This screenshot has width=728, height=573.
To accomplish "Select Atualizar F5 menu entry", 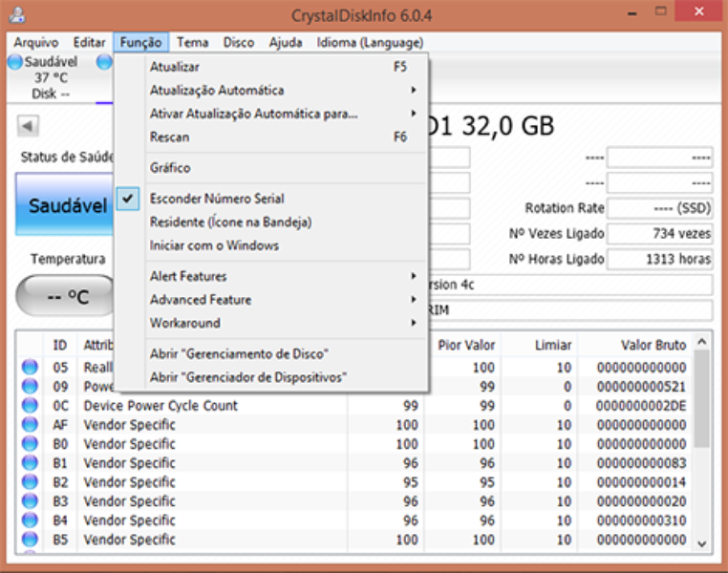I will pos(270,67).
